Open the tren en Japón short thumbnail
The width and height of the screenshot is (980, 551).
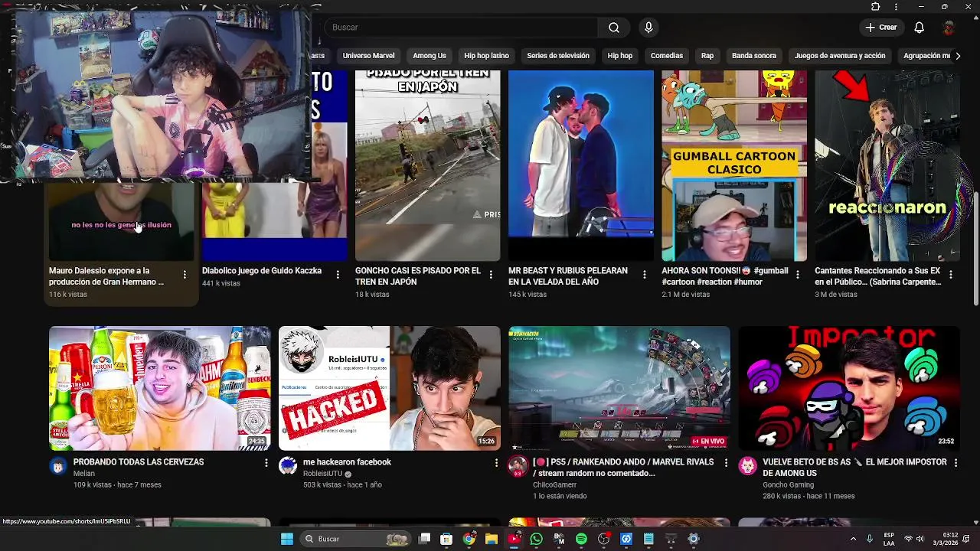click(427, 165)
